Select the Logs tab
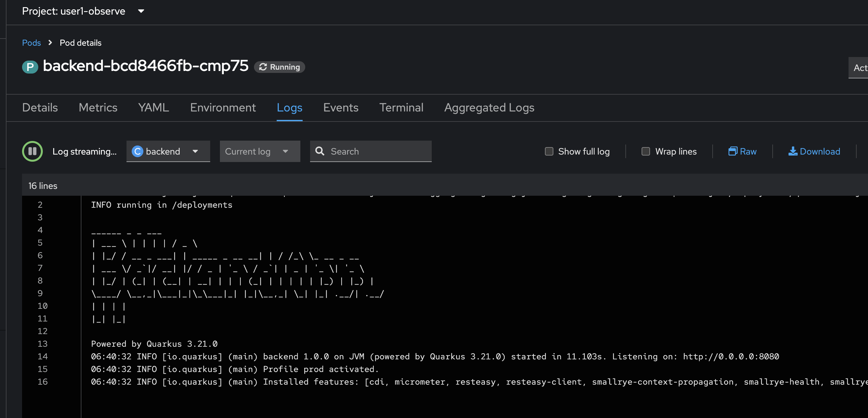 289,108
